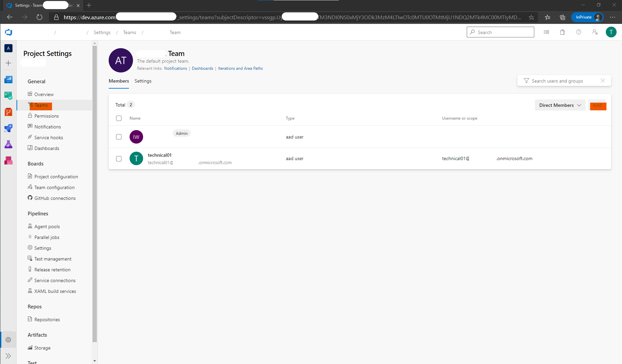Open the Test Plans flask icon in sidebar

(x=8, y=144)
